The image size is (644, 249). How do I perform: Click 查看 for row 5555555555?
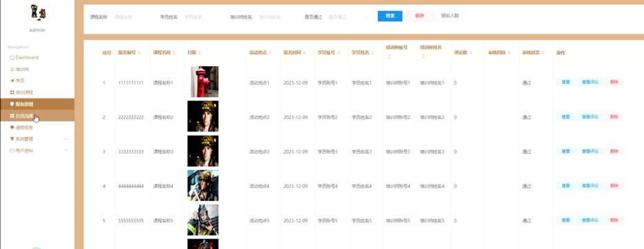point(565,220)
